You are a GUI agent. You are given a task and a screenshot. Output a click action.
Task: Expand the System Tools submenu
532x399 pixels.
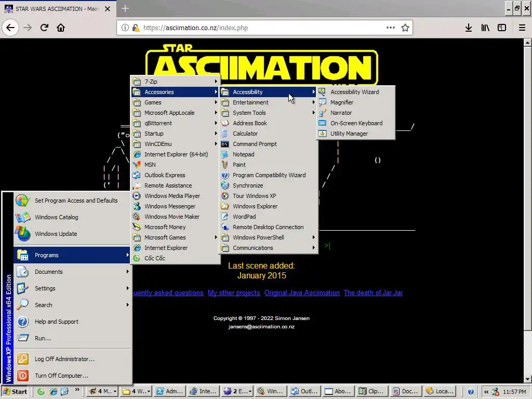269,113
